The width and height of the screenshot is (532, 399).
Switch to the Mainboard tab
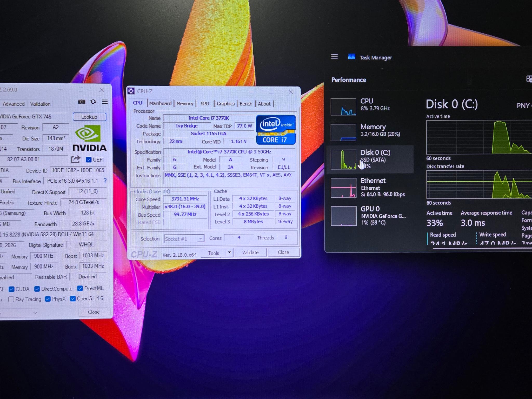point(160,103)
